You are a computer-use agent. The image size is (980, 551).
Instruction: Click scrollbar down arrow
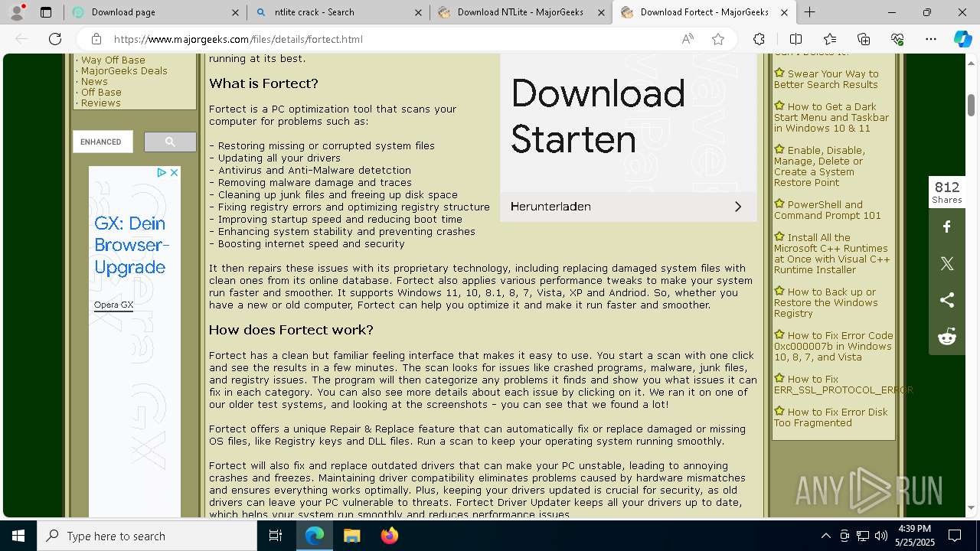click(x=971, y=508)
